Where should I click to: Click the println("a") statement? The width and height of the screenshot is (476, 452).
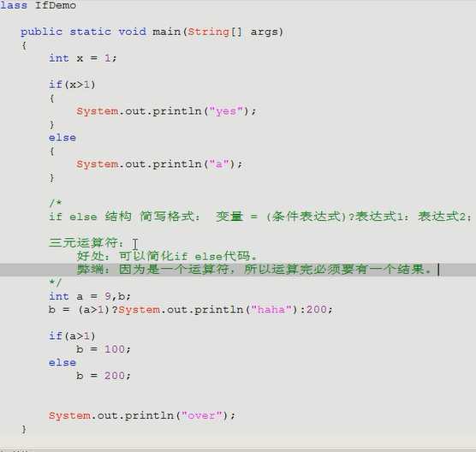(x=159, y=164)
